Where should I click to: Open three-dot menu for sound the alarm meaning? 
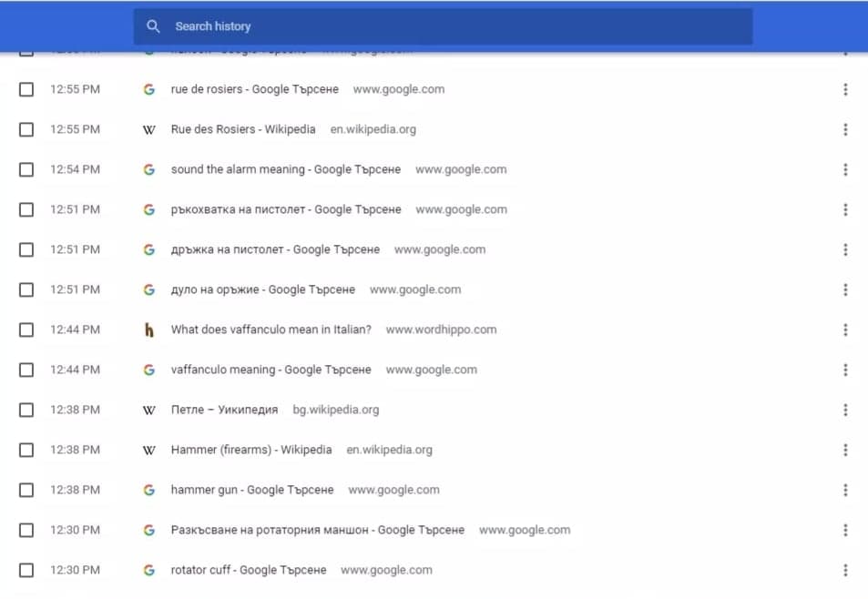point(845,169)
